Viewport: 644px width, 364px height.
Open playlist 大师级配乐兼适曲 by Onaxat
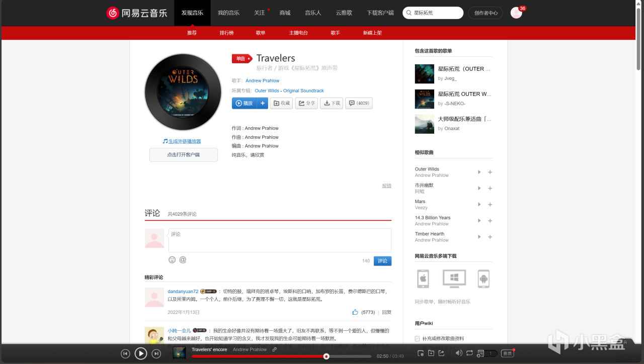pyautogui.click(x=465, y=119)
